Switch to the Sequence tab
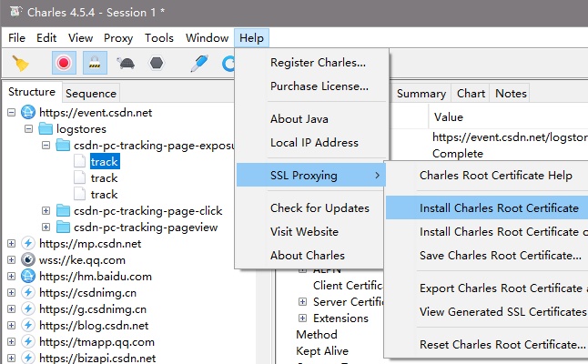This screenshot has height=364, width=588. tap(91, 93)
